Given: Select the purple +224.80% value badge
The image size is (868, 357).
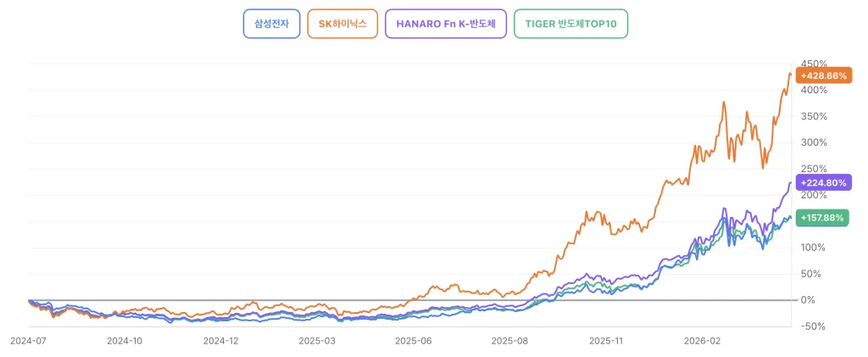Looking at the screenshot, I should click(825, 182).
